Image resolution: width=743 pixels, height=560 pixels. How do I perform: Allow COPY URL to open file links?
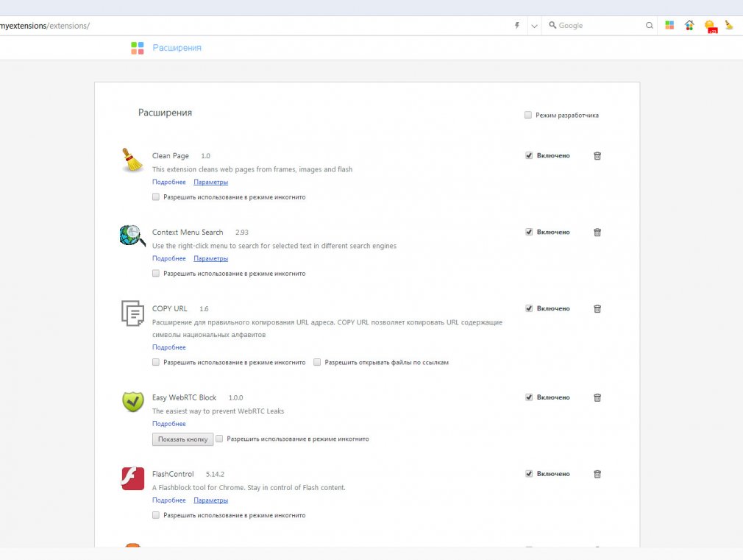317,362
